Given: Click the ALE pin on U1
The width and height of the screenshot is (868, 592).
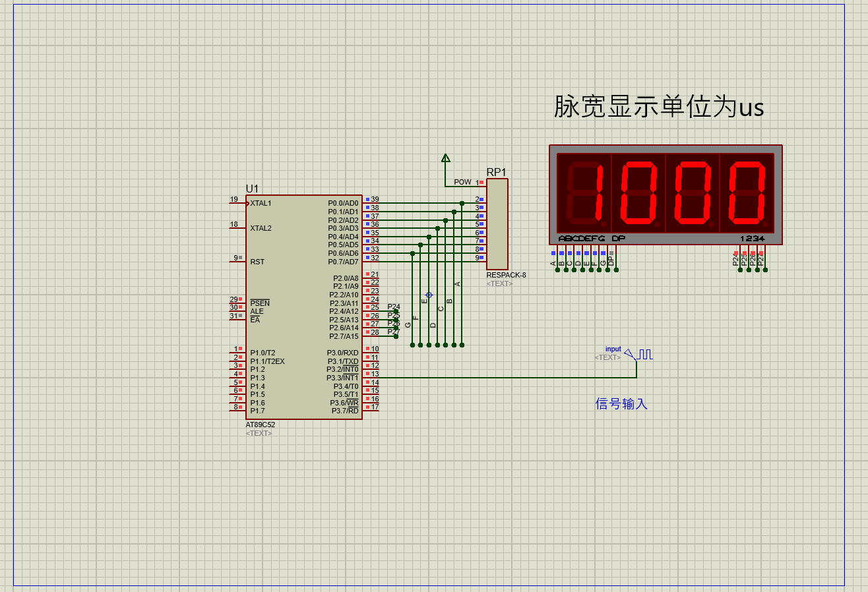Looking at the screenshot, I should tap(257, 312).
